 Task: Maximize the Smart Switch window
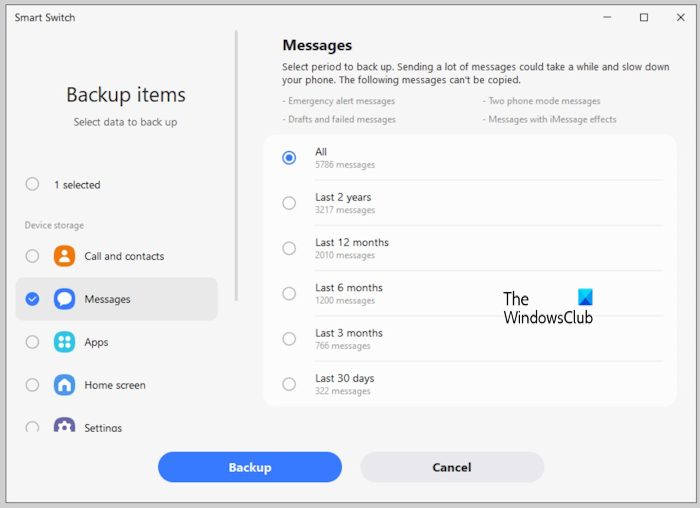coord(644,17)
